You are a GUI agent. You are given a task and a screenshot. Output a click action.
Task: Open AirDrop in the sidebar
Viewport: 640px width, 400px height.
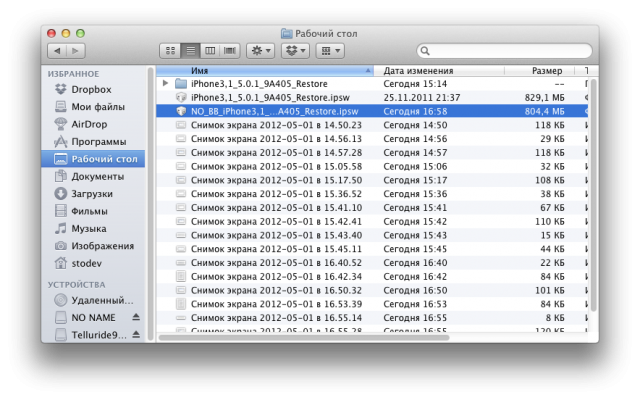(90, 124)
